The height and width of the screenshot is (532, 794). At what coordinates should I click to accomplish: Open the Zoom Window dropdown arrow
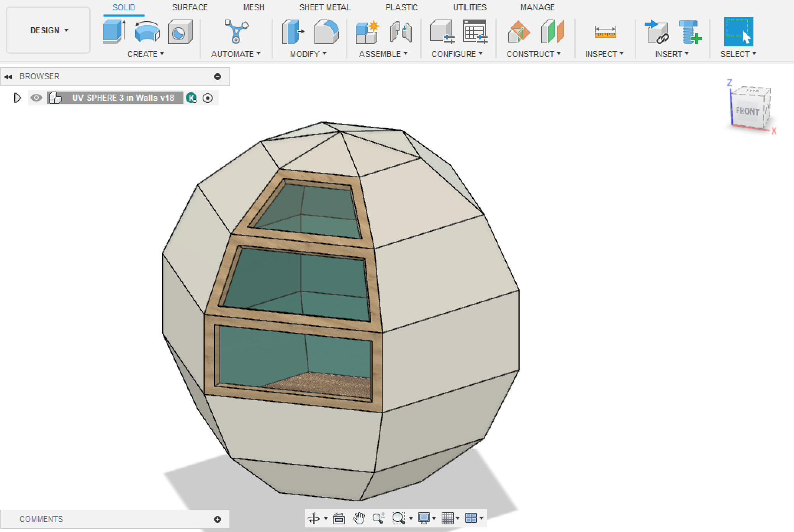411,518
